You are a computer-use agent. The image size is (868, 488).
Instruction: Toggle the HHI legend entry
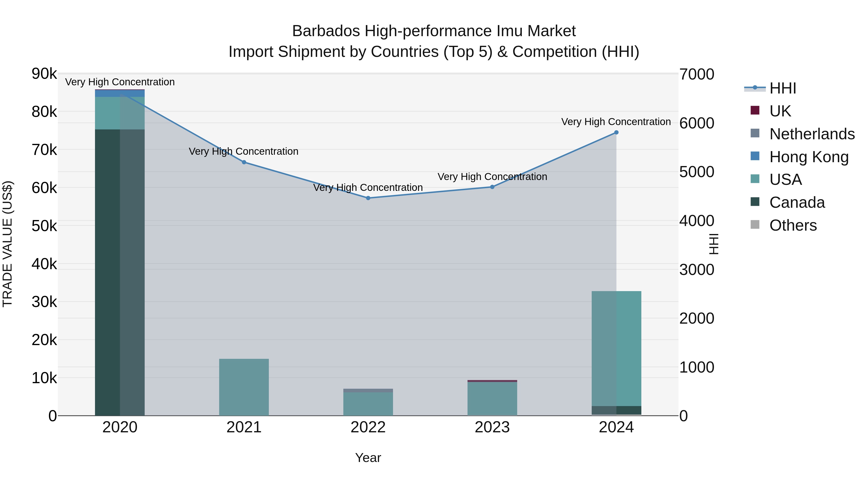click(x=770, y=88)
